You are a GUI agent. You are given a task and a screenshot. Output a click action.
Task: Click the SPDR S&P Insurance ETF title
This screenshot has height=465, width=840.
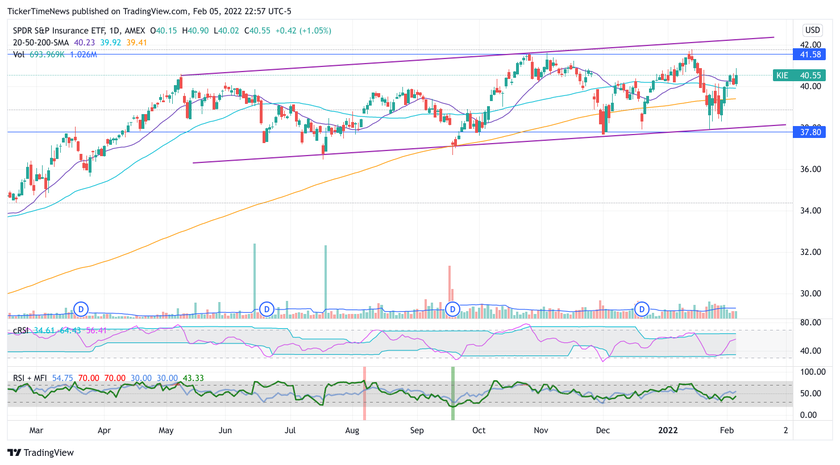(x=59, y=31)
